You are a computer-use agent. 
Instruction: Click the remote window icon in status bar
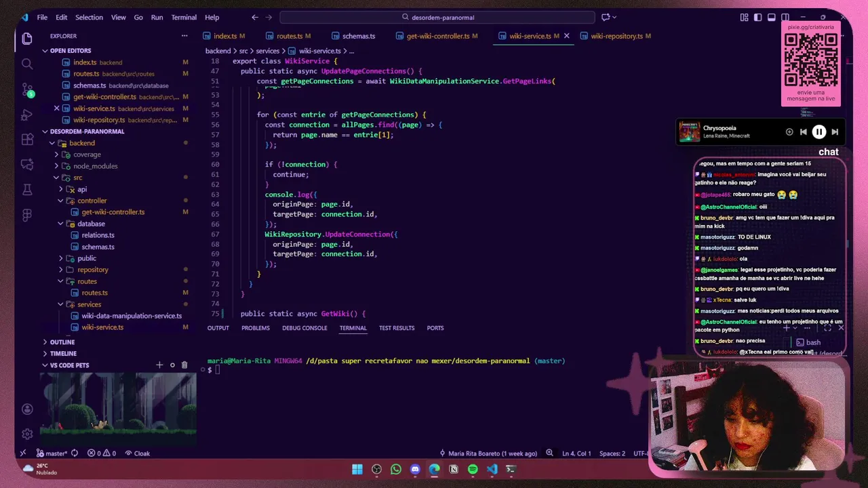23,453
